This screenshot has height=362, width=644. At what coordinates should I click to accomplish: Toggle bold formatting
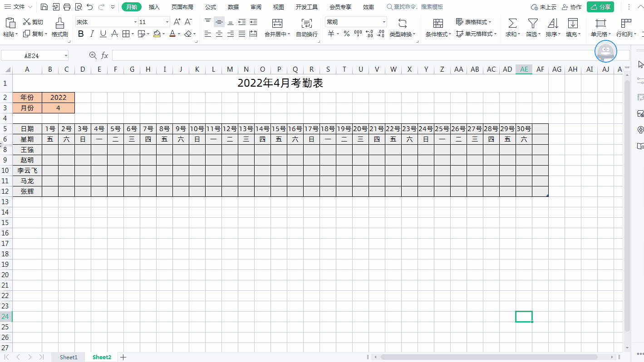point(81,34)
